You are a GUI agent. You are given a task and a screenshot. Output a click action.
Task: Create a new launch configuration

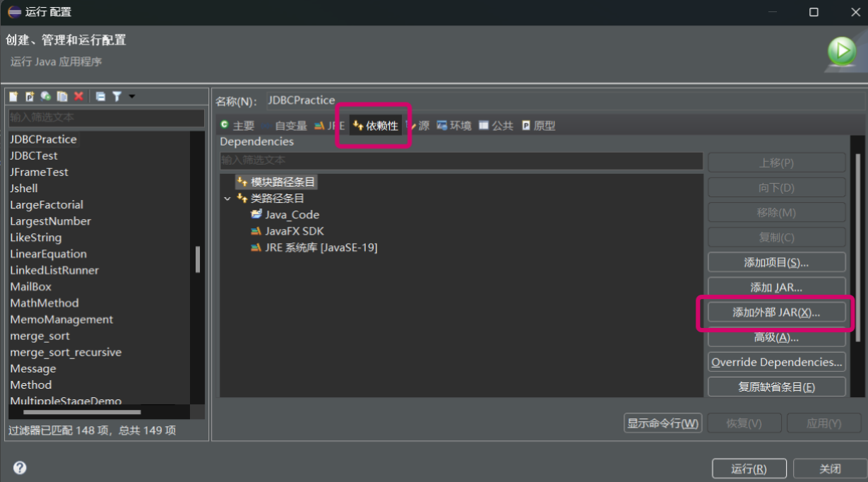[13, 96]
